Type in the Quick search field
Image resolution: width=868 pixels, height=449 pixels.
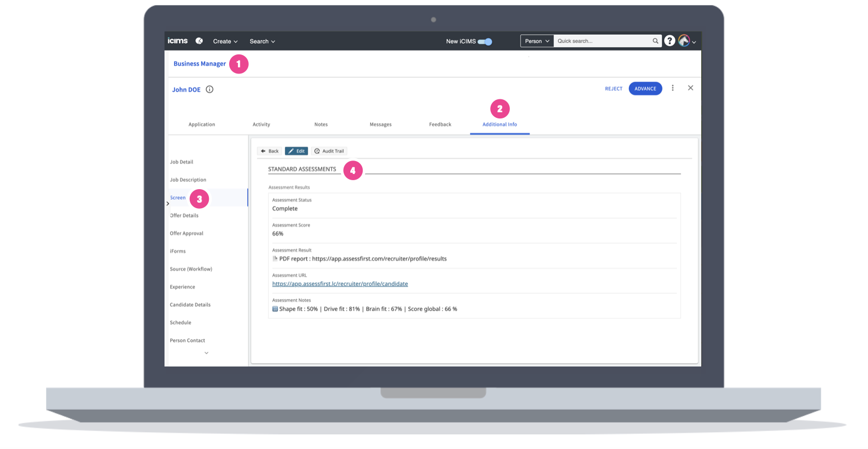[x=602, y=41]
